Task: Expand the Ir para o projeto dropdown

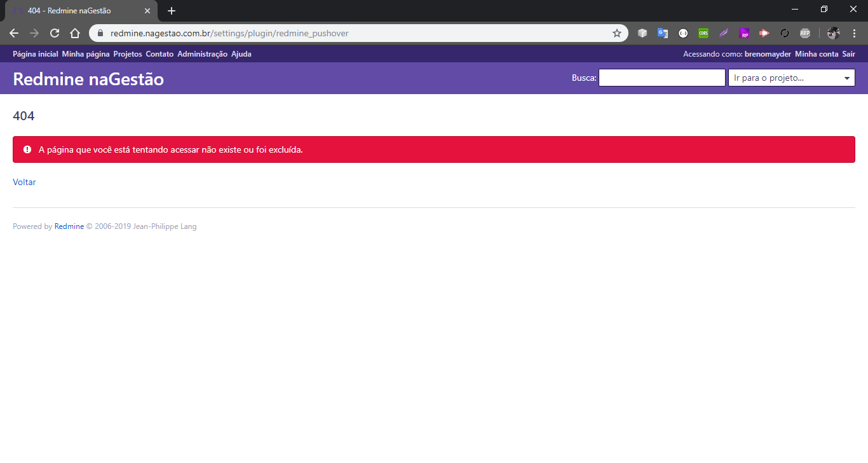Action: coord(792,78)
